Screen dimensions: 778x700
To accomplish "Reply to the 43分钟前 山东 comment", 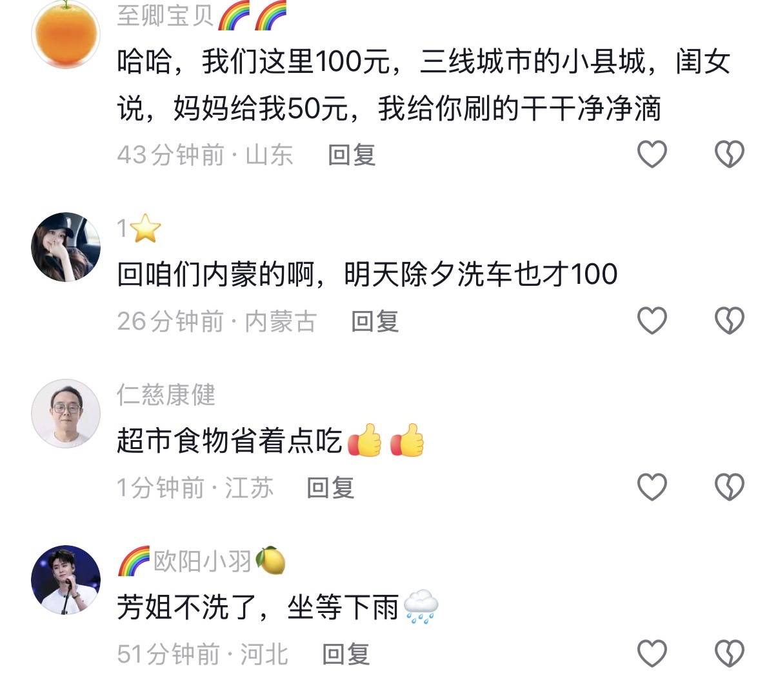I will coord(352,155).
